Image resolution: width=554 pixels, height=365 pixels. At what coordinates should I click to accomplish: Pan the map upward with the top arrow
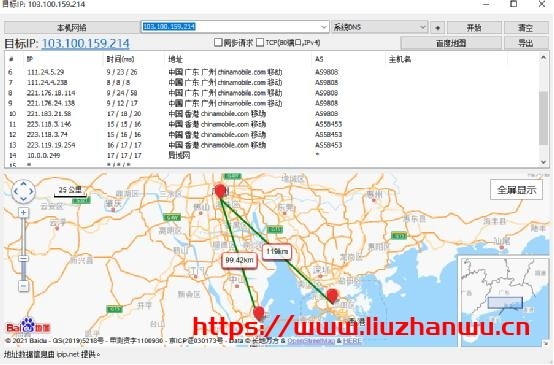click(x=23, y=184)
